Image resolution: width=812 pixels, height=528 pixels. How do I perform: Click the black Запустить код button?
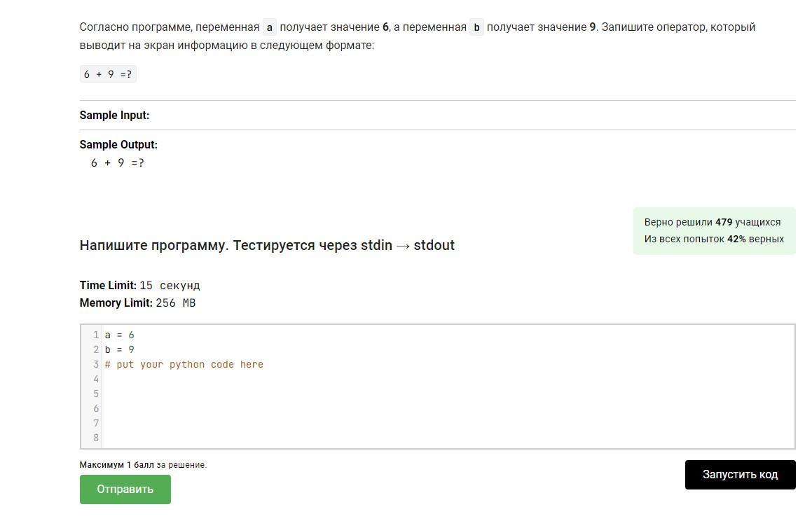coord(740,475)
